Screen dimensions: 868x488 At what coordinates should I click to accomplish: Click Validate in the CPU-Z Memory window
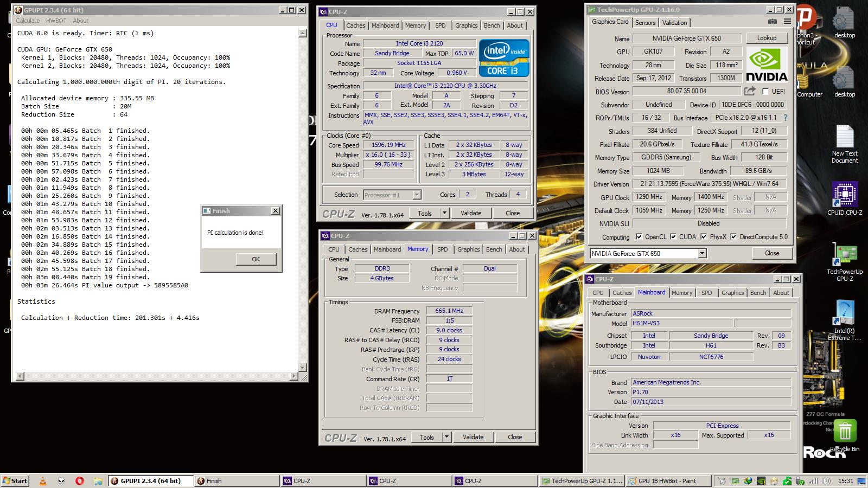click(473, 437)
